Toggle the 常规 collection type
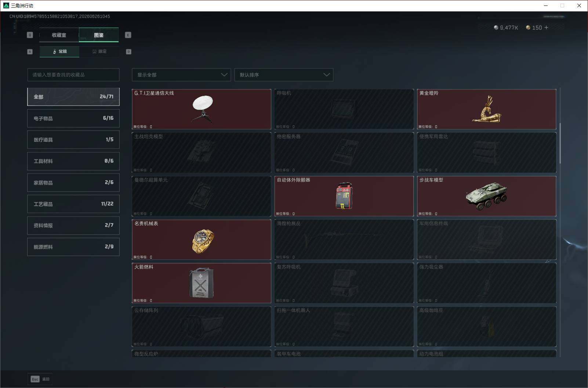 [59, 51]
